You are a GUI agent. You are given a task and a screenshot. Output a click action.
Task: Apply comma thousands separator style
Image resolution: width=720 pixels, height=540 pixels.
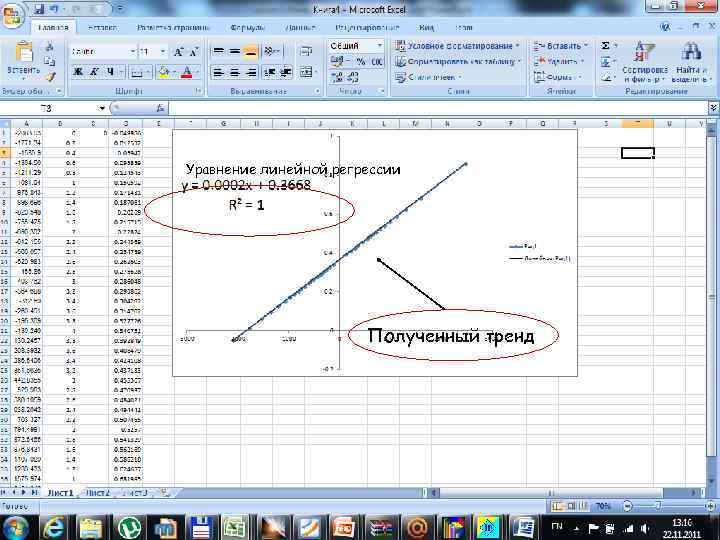click(x=377, y=62)
